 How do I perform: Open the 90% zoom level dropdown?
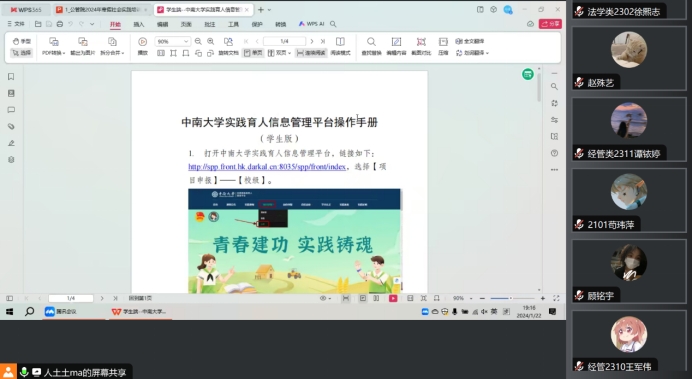click(172, 41)
